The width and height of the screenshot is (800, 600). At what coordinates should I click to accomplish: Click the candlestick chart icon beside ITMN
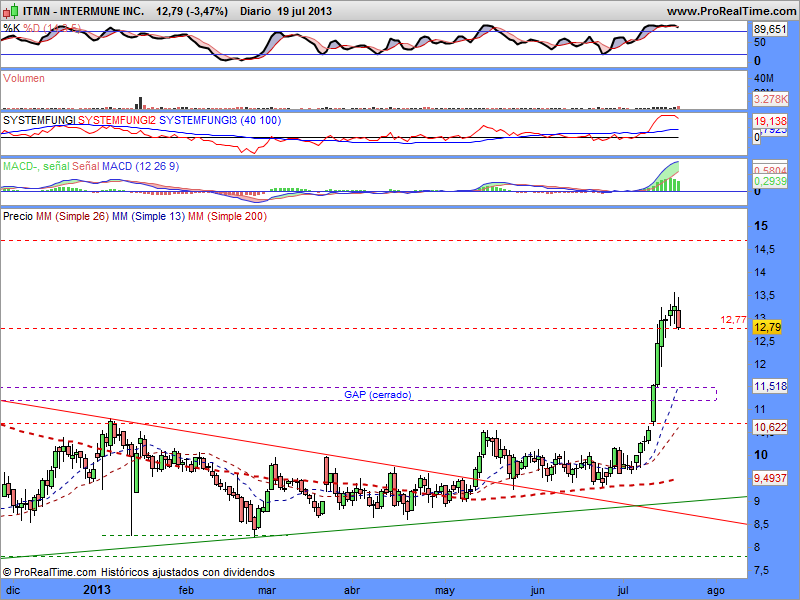coord(9,11)
